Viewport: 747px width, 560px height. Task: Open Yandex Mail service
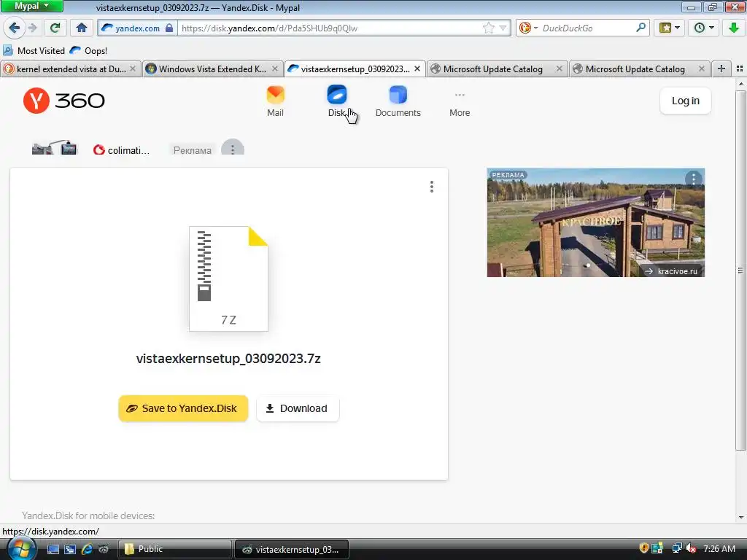click(x=275, y=101)
